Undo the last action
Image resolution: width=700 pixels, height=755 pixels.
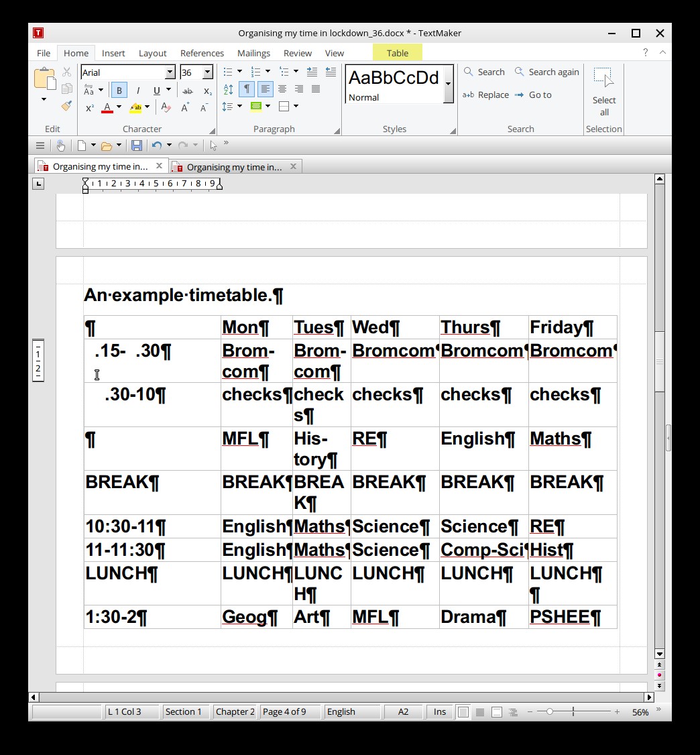point(156,146)
